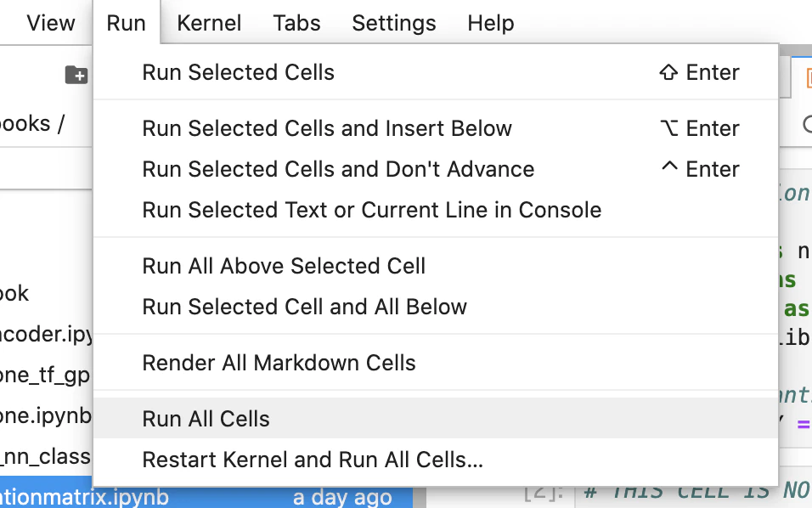The width and height of the screenshot is (812, 508).
Task: Select the file ending in _nn_class
Action: point(46,456)
